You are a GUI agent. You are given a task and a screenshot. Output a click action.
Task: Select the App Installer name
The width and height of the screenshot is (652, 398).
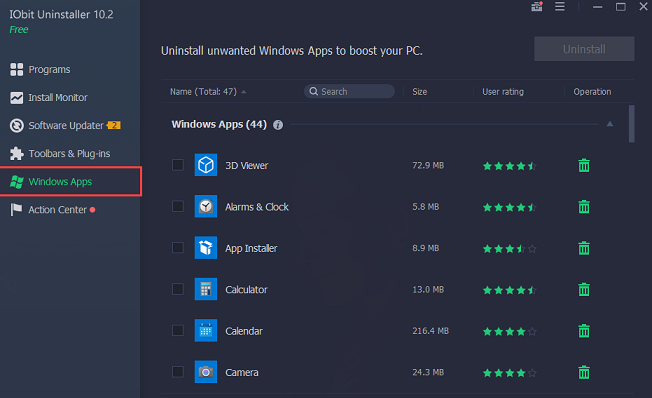pyautogui.click(x=251, y=248)
